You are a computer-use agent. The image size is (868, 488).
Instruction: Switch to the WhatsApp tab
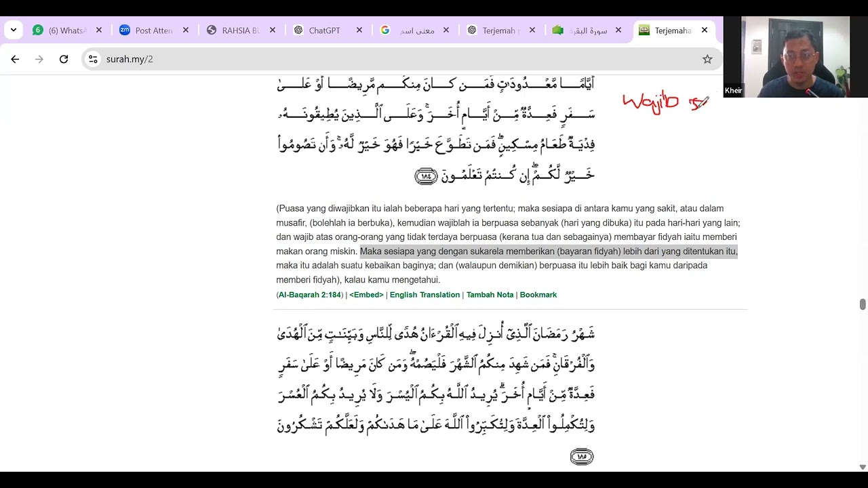point(67,30)
